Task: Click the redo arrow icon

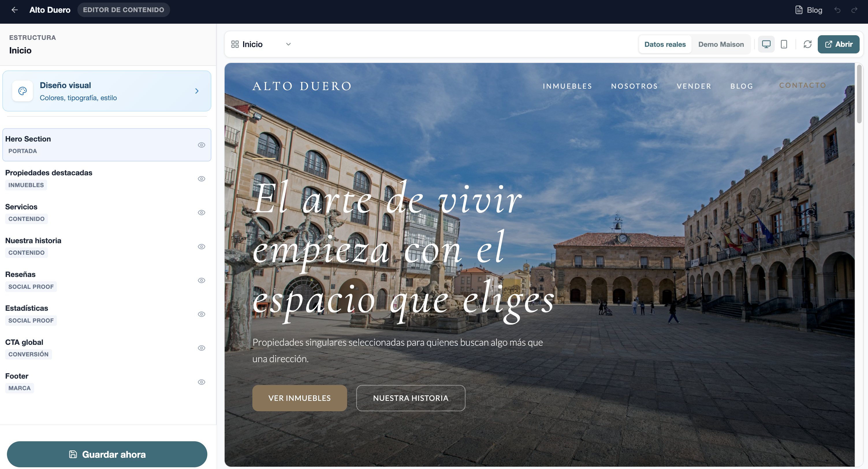Action: (x=854, y=10)
